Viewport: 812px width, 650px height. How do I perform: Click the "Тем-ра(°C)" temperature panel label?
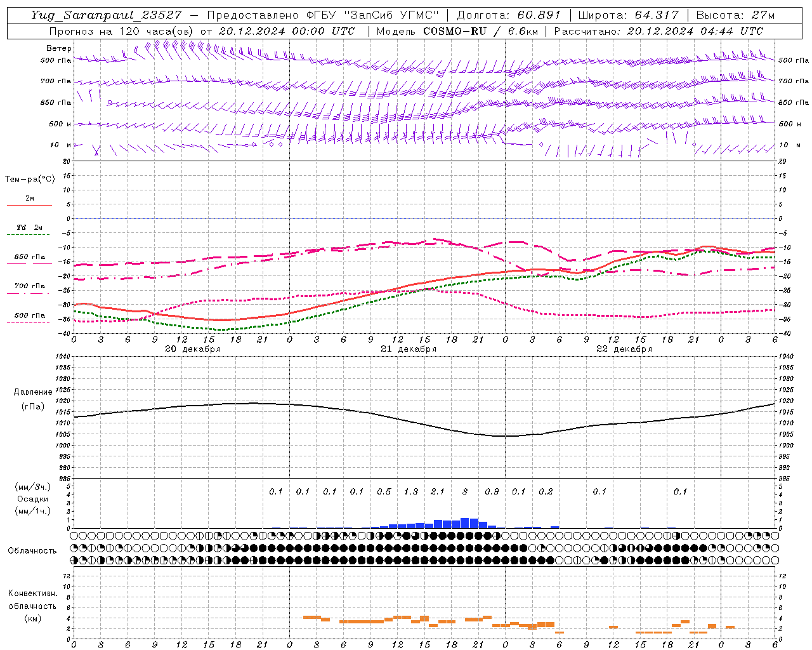pyautogui.click(x=30, y=180)
